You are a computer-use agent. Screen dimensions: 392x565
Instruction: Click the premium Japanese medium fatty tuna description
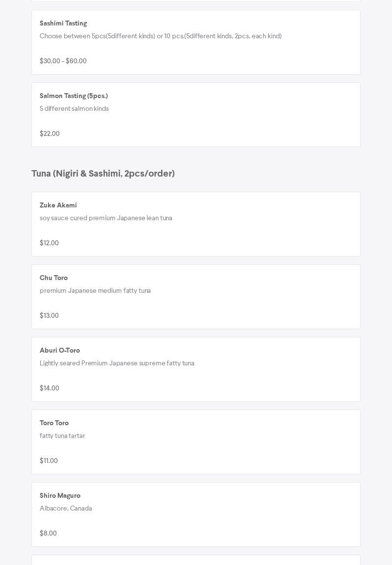[x=95, y=291]
